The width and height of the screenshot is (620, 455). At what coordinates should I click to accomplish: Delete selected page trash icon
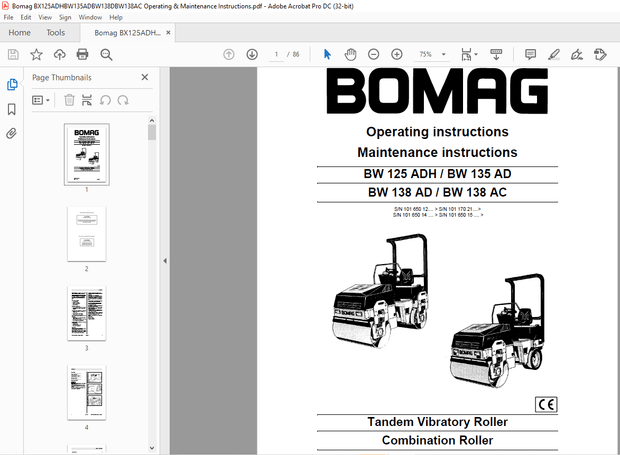[x=69, y=100]
